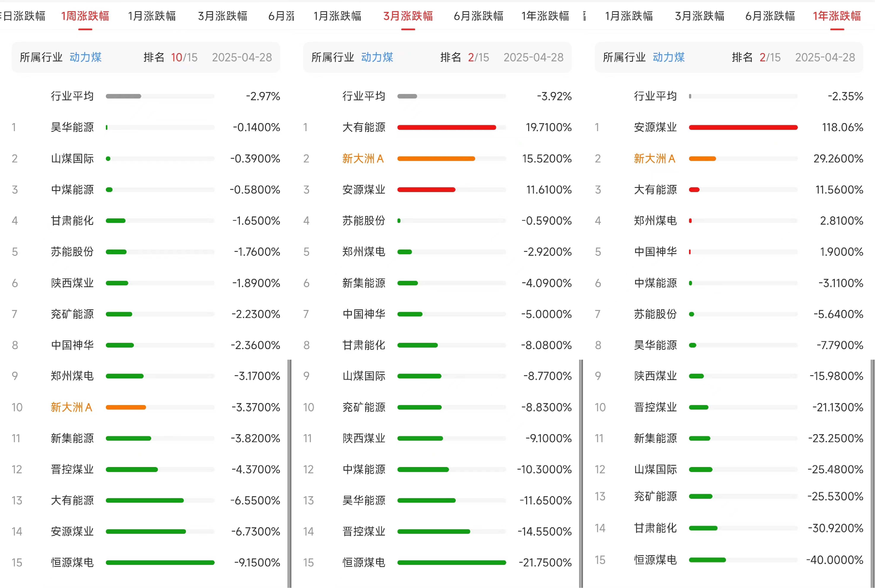Click 陕西煤业 row showing -15.9800%

point(729,376)
